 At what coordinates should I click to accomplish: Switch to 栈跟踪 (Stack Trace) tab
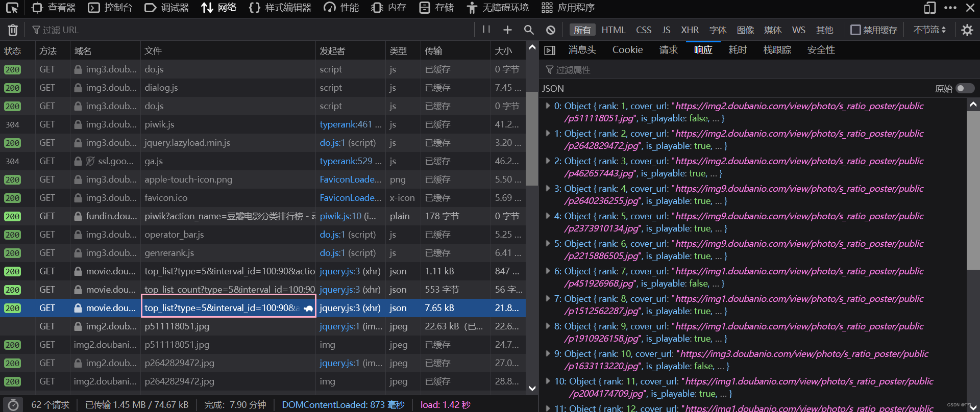click(x=777, y=50)
